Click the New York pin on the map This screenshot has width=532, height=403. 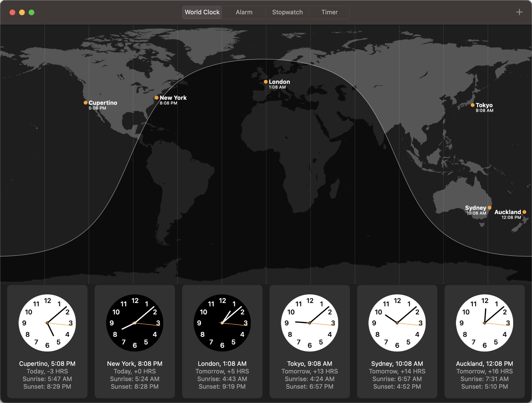(156, 98)
